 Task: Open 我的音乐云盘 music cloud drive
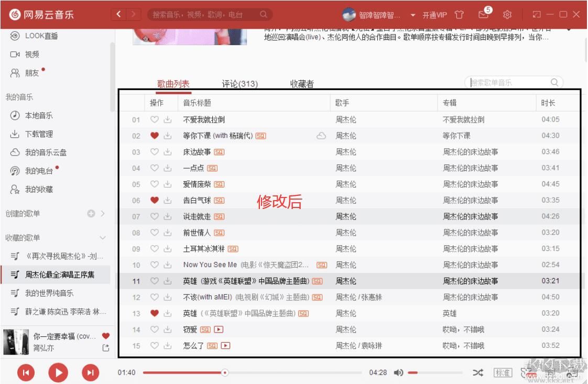click(43, 152)
